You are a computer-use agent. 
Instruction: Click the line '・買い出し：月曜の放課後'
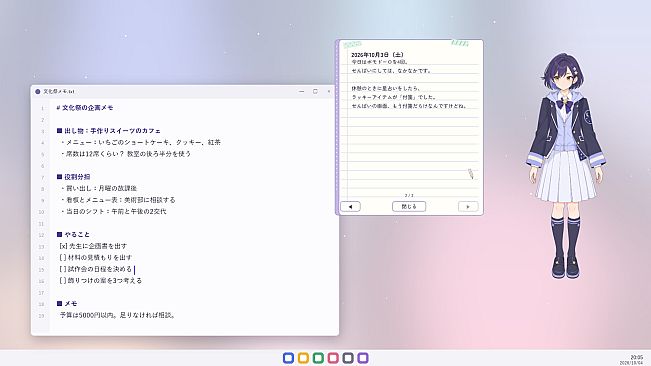(98, 188)
